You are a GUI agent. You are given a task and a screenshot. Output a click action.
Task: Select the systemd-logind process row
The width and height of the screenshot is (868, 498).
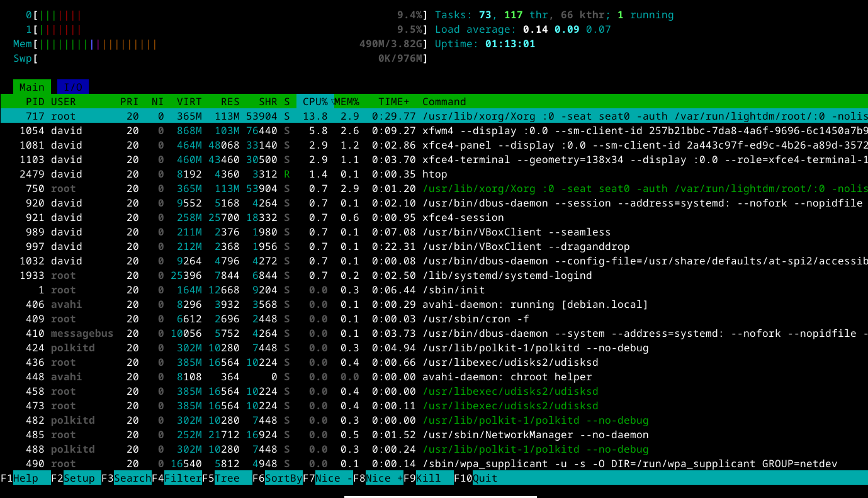pos(434,275)
